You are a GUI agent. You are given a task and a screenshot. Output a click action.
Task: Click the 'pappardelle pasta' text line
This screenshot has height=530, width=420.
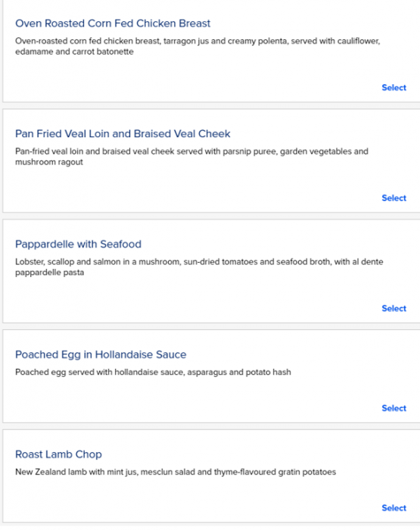point(50,273)
